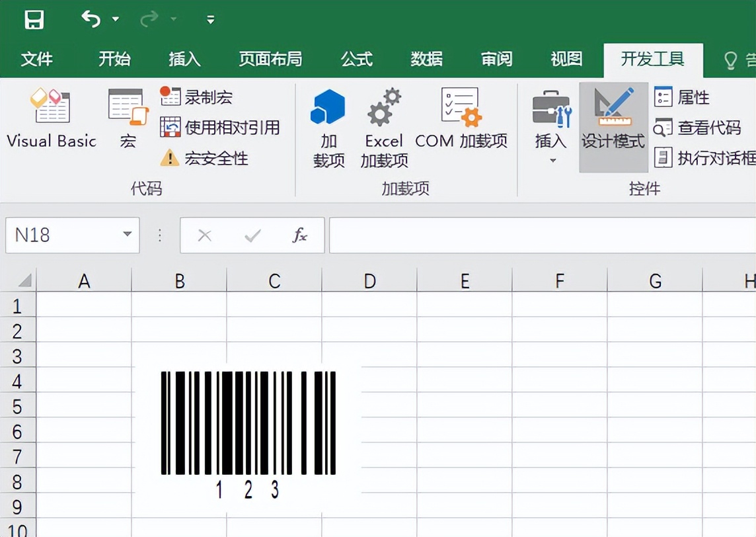Click the formula bar Enter checkmark icon

[252, 235]
